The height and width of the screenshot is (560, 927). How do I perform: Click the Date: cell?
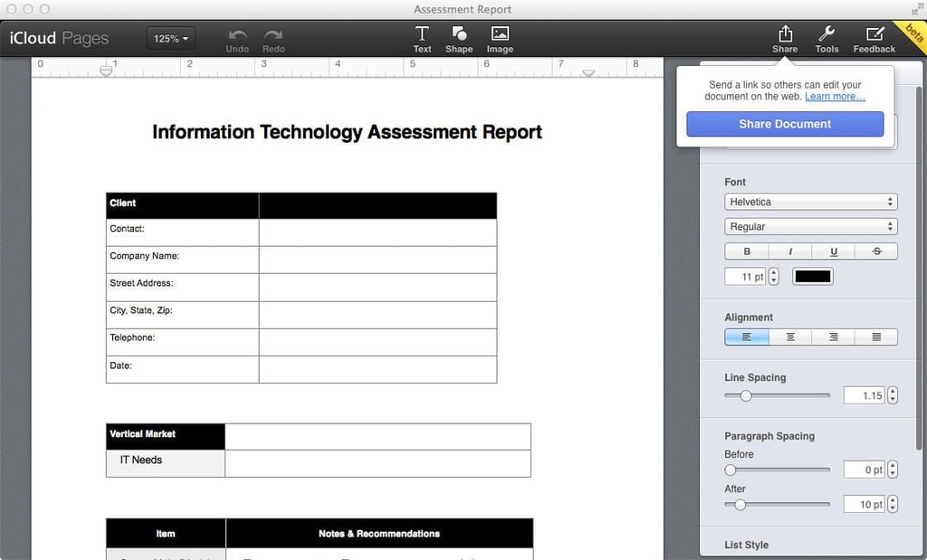tap(182, 369)
